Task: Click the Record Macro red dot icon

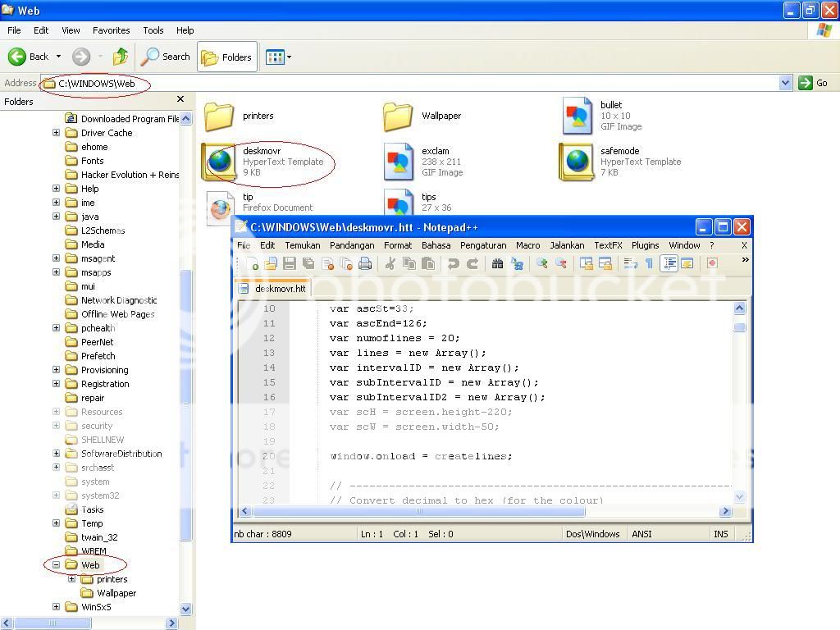Action: pos(712,263)
